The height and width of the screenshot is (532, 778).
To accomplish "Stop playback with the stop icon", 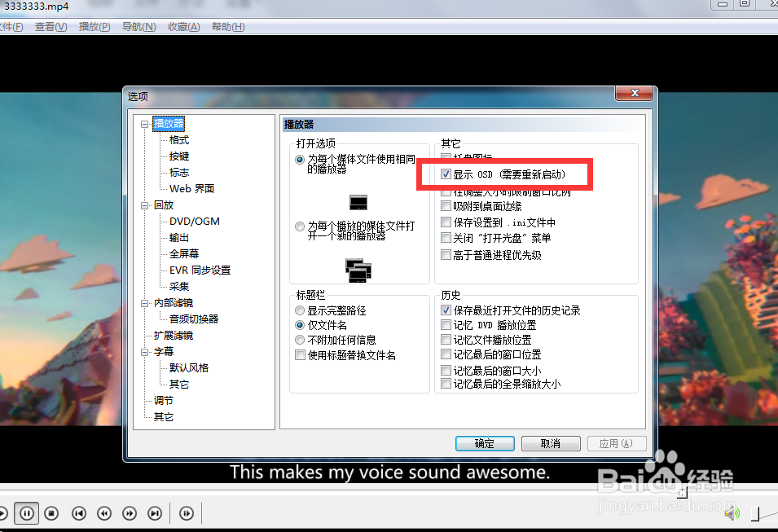I will tap(52, 513).
